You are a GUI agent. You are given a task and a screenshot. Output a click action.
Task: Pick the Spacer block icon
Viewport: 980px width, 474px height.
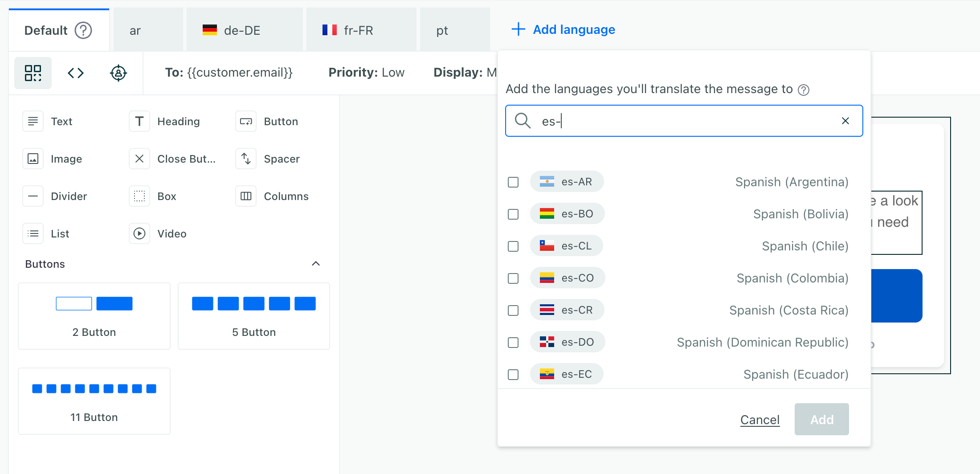pos(246,159)
